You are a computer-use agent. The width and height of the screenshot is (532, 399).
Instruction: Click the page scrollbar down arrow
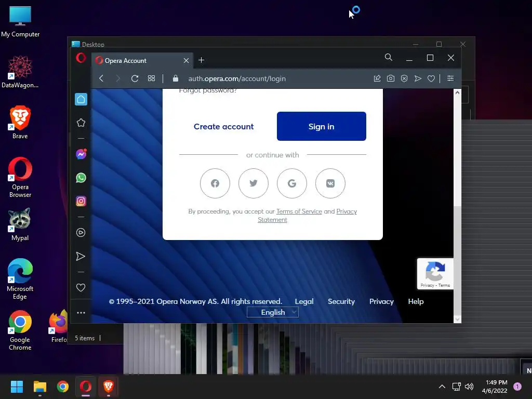tap(457, 320)
